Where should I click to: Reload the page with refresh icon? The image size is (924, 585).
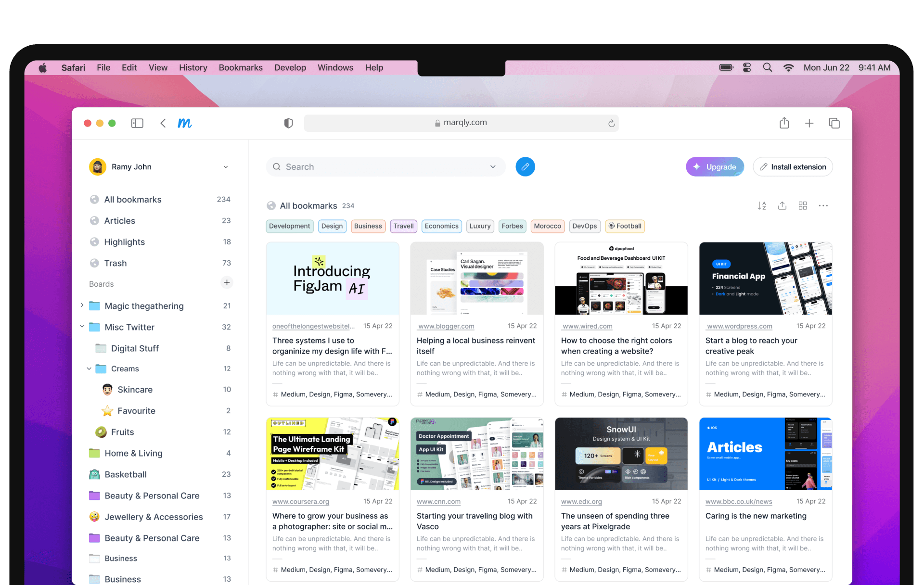611,123
